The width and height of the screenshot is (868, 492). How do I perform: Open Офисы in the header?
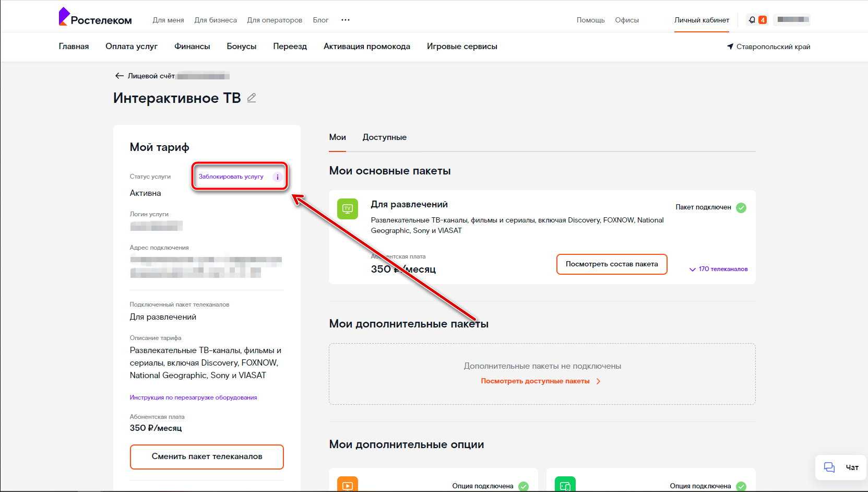point(627,20)
